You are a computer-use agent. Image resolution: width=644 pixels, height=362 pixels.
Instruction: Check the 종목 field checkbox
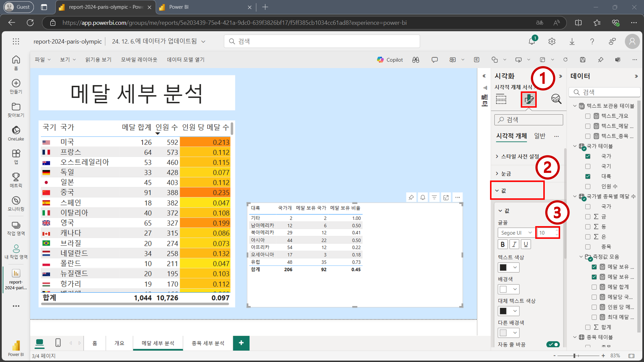pos(588,247)
